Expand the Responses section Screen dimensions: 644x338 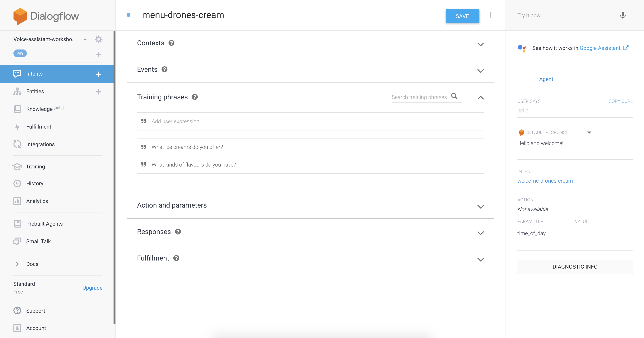pos(480,233)
